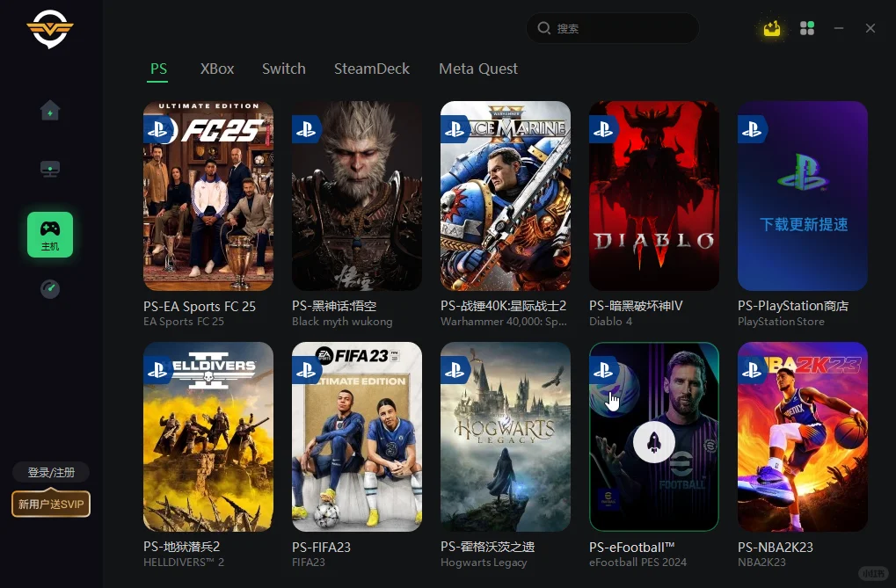896x588 pixels.
Task: Click the PS-PlayStation商店 title
Action: click(793, 306)
